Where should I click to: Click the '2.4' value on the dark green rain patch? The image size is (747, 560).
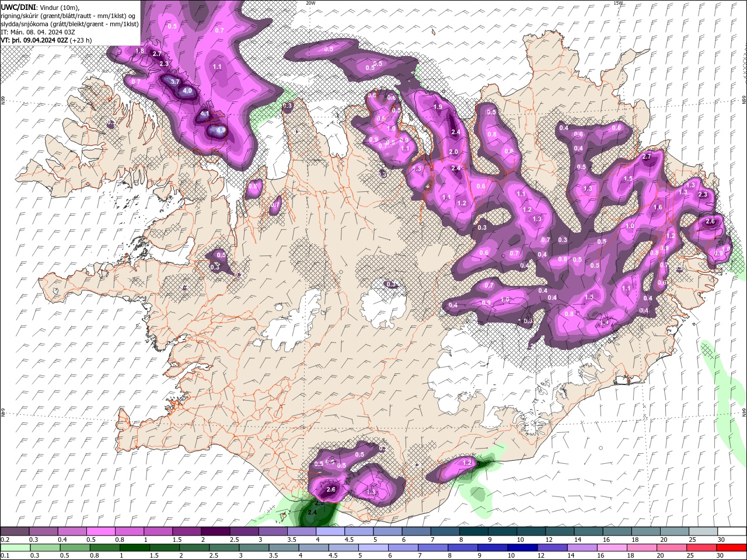(x=312, y=512)
